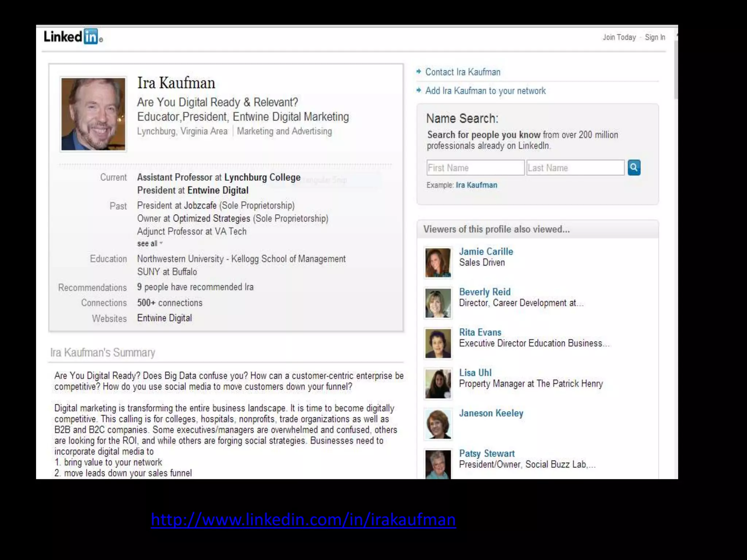Click the Ira Kaufman name heading
The width and height of the screenshot is (747, 560).
pos(176,83)
